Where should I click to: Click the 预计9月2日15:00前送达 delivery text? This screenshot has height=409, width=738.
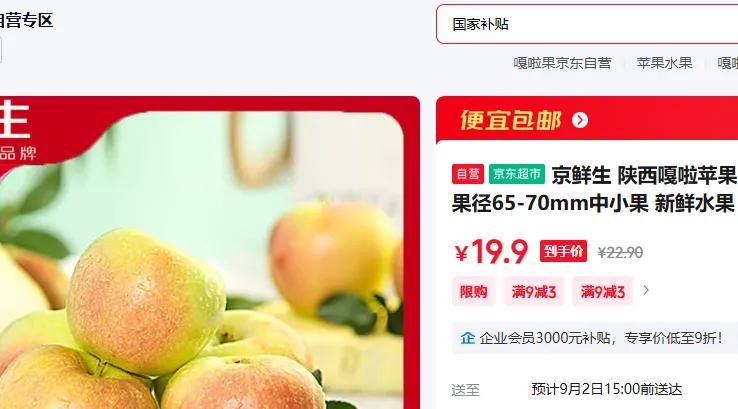point(606,389)
